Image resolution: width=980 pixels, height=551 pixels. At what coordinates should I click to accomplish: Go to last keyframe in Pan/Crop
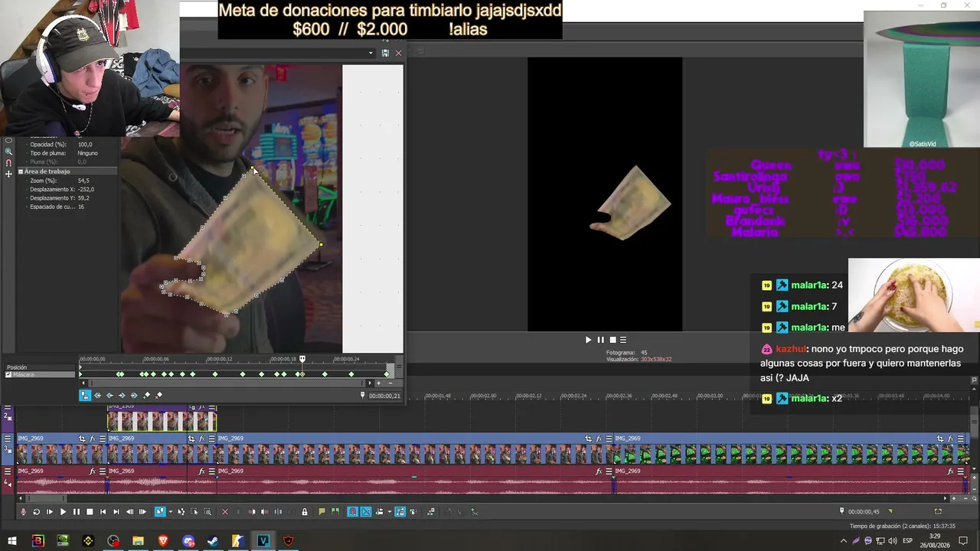point(134,396)
